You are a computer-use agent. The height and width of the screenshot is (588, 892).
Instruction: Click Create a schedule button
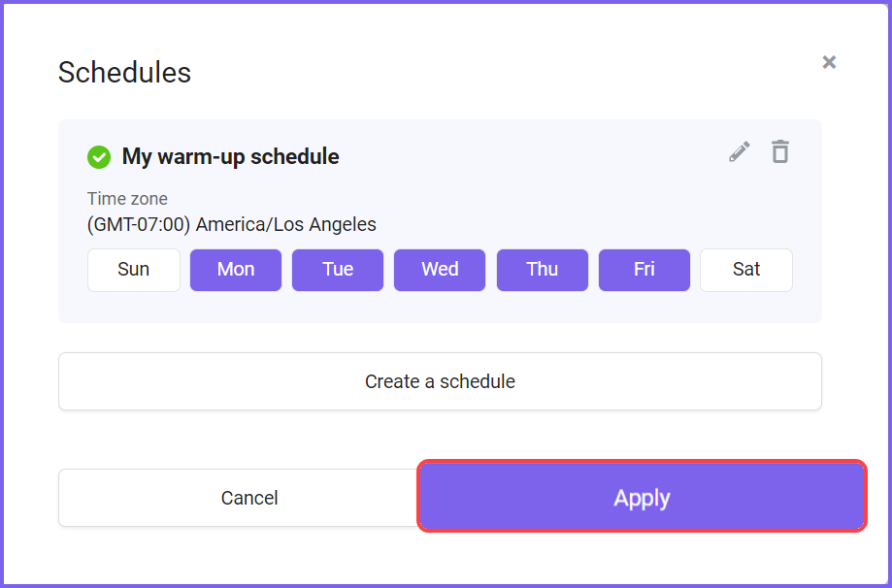click(x=440, y=381)
